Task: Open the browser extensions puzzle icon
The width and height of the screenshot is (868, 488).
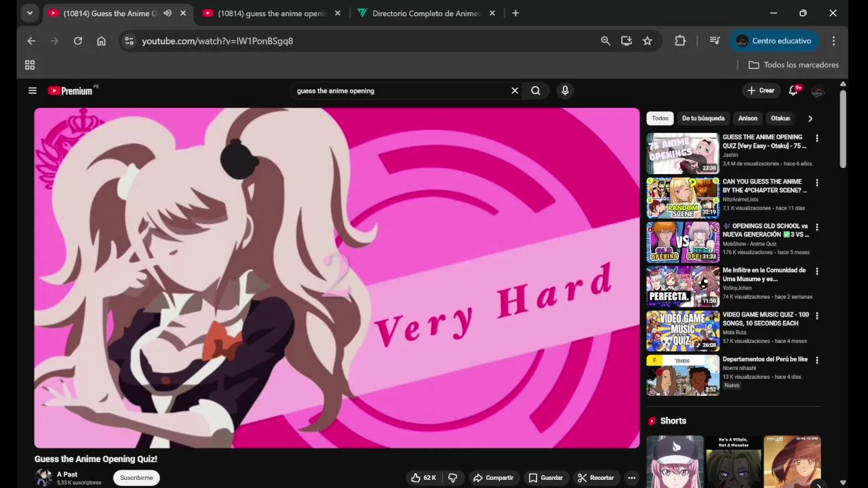Action: [680, 41]
